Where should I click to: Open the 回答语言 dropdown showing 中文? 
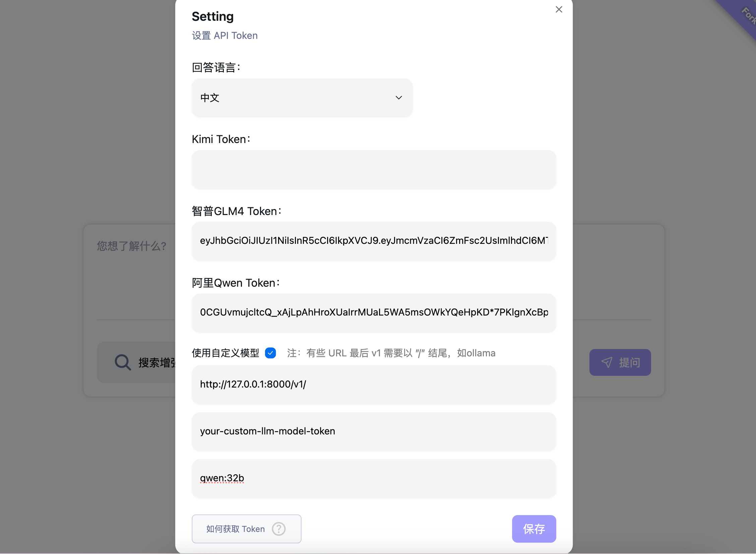point(302,97)
